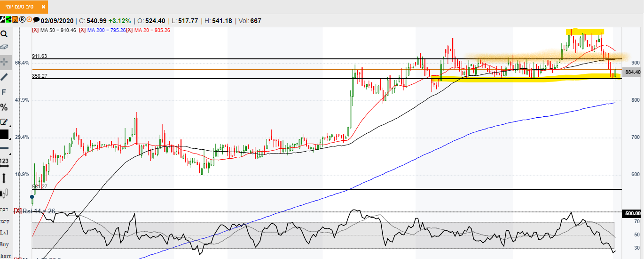Remove the MA 50 indicator

pos(35,30)
